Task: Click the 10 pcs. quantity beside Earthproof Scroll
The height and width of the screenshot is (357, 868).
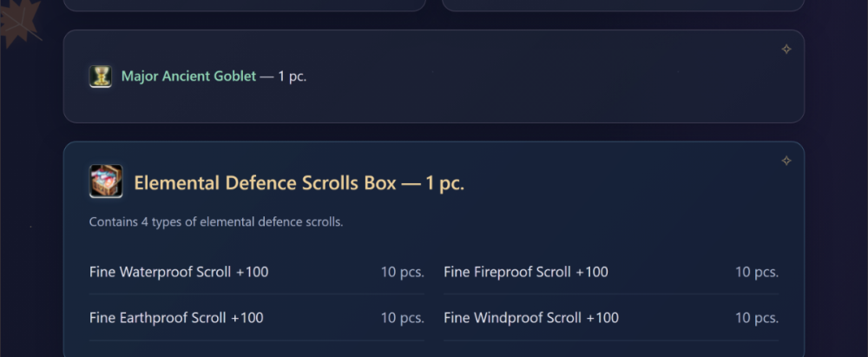Action: point(403,318)
